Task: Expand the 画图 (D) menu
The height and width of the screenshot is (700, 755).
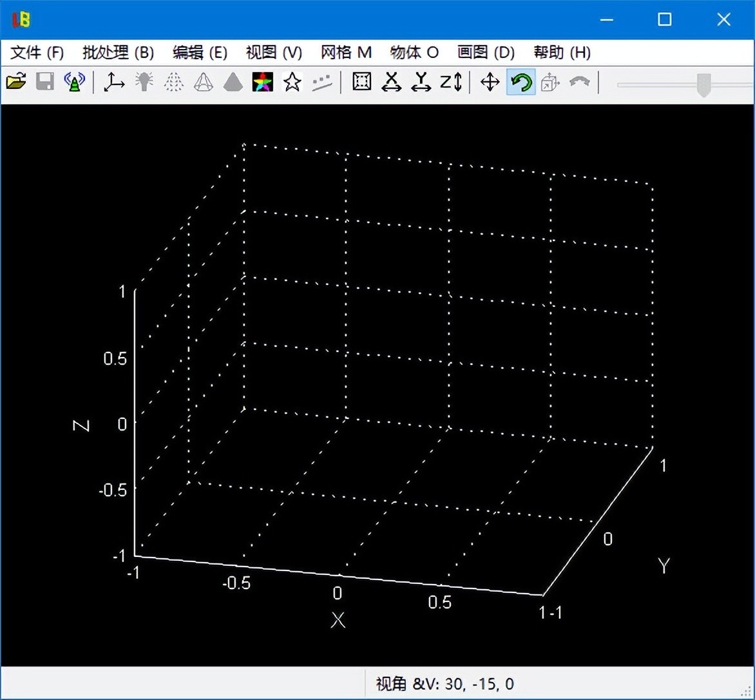Action: click(486, 52)
